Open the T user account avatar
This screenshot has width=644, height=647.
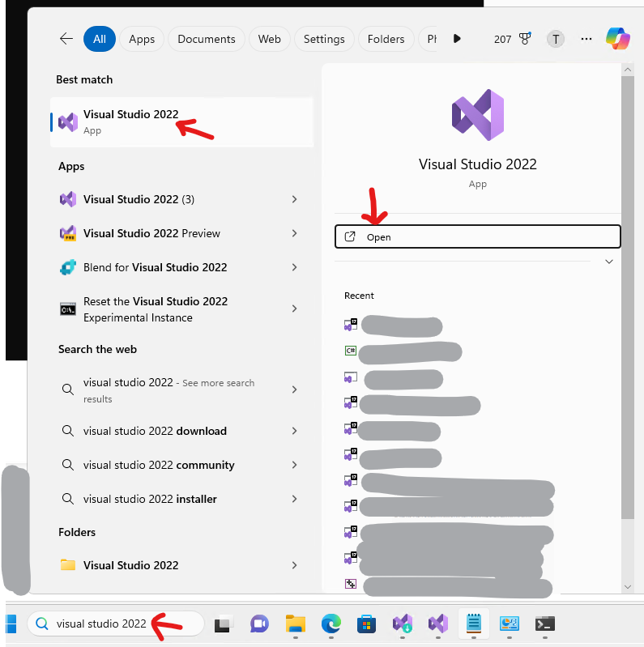tap(556, 39)
